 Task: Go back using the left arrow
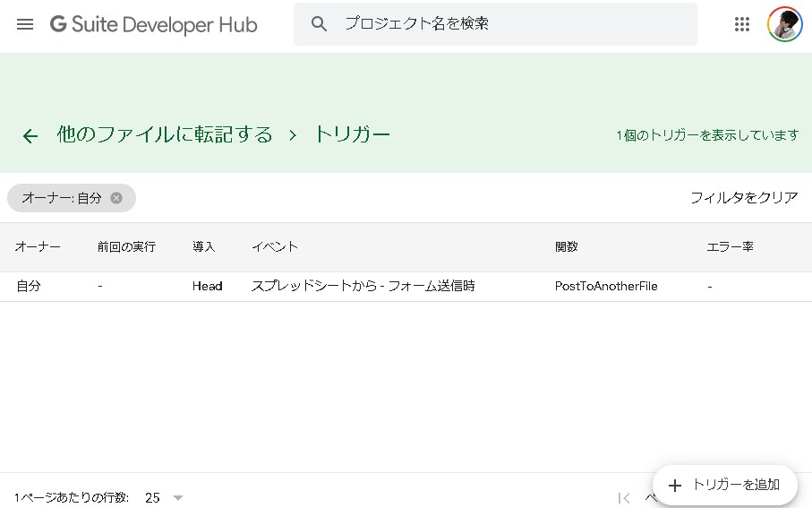[30, 135]
